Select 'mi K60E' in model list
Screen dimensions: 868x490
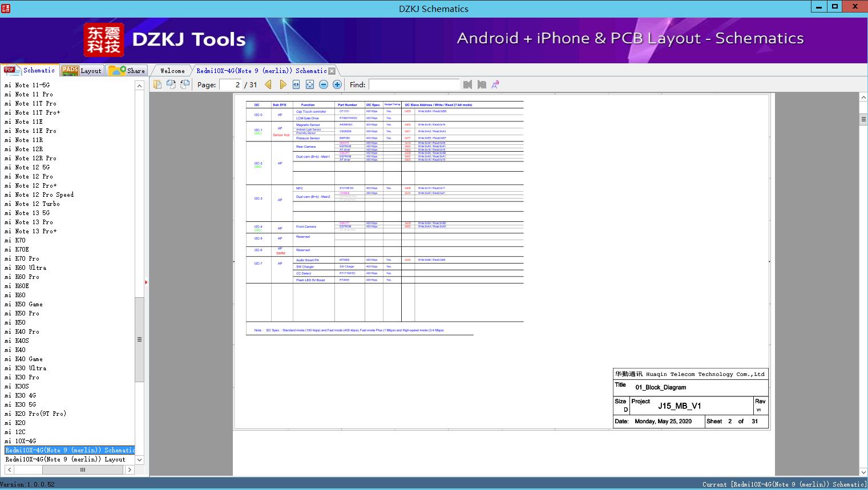pos(17,286)
